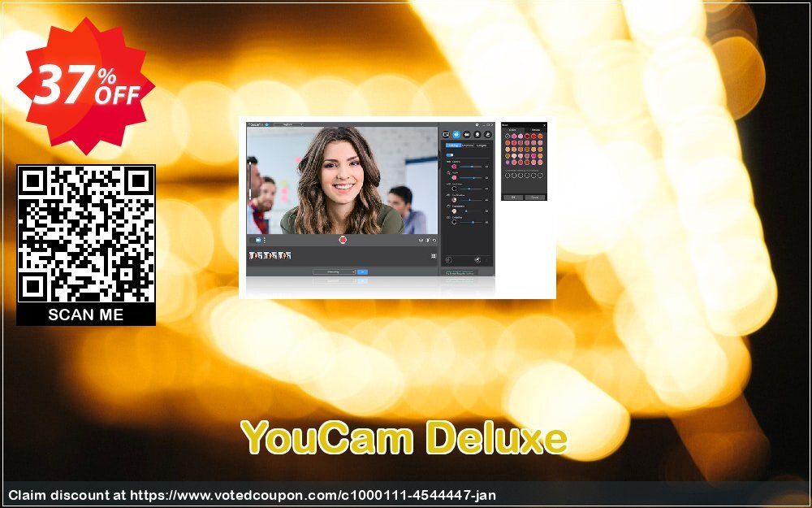Screen dimensions: 812x508
Task: Adjust the Eye shadow intensity slider
Action: pos(471,200)
